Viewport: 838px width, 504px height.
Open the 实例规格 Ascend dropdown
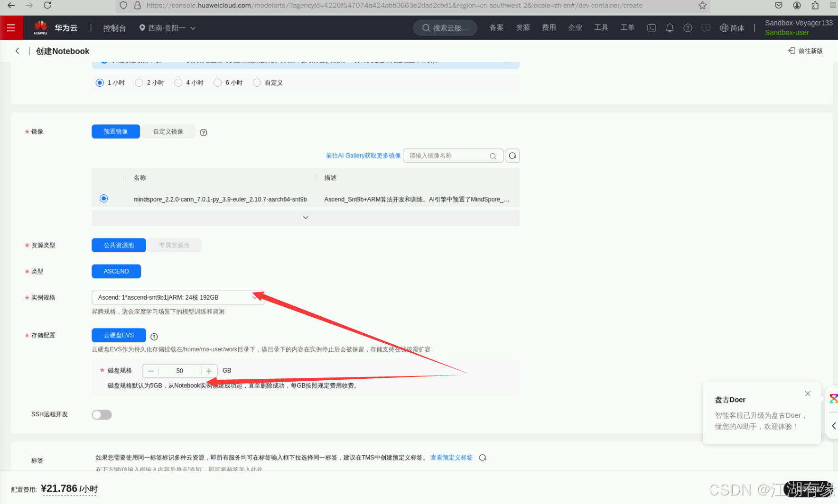coord(178,297)
